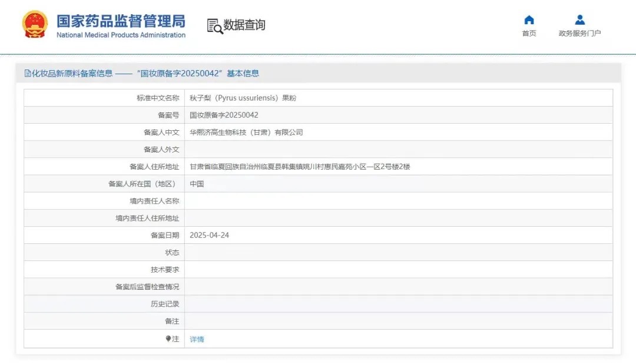This screenshot has width=636, height=364.
Task: Click the 境内责任人住所地址 label
Action: [x=147, y=219]
